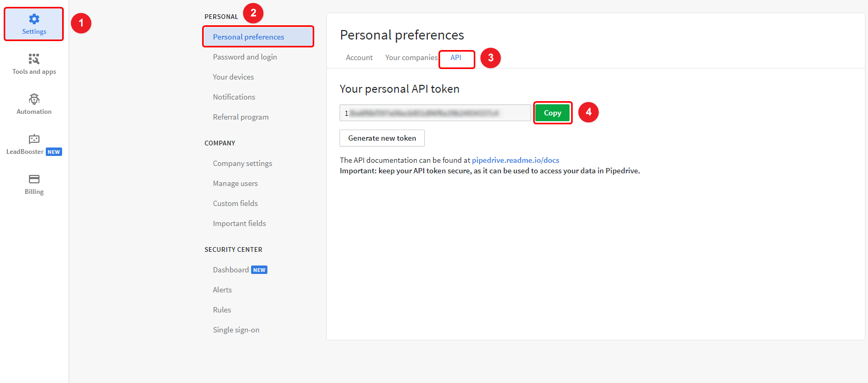Screen dimensions: 868x383
Task: Open Notifications settings
Action: 234,97
